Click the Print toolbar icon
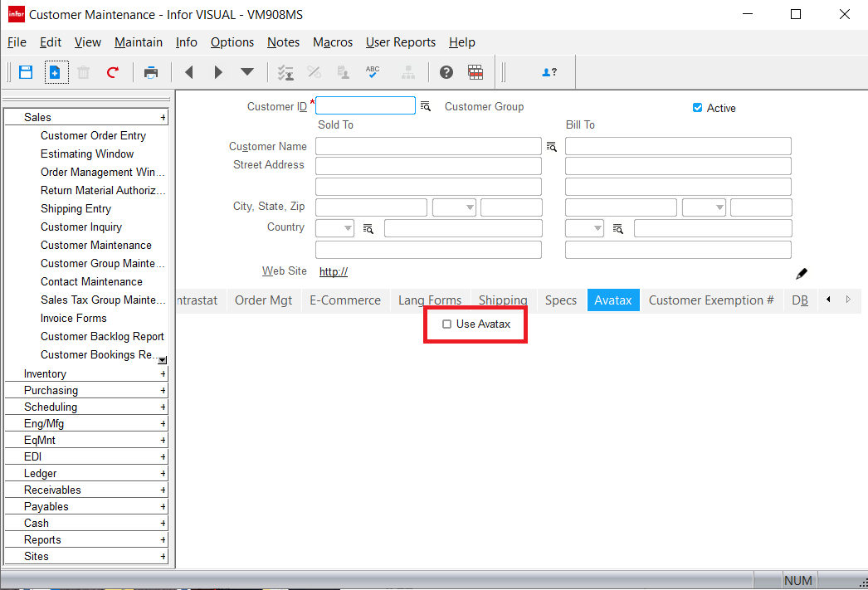 click(150, 72)
